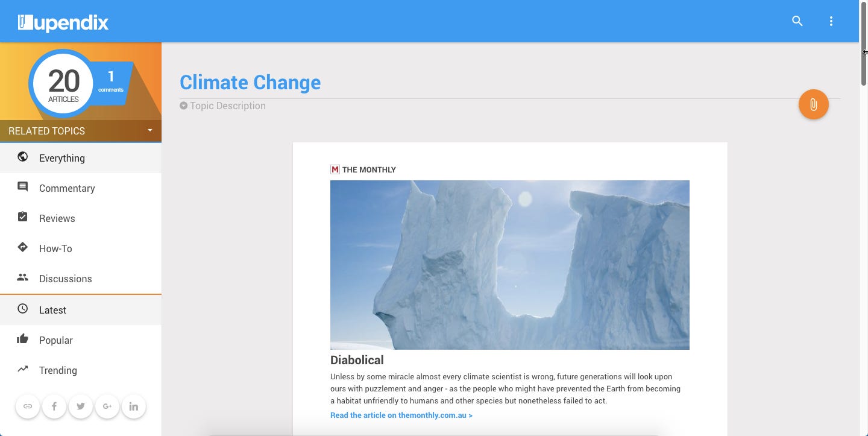Open the iceberg article image
This screenshot has width=868, height=436.
[510, 265]
